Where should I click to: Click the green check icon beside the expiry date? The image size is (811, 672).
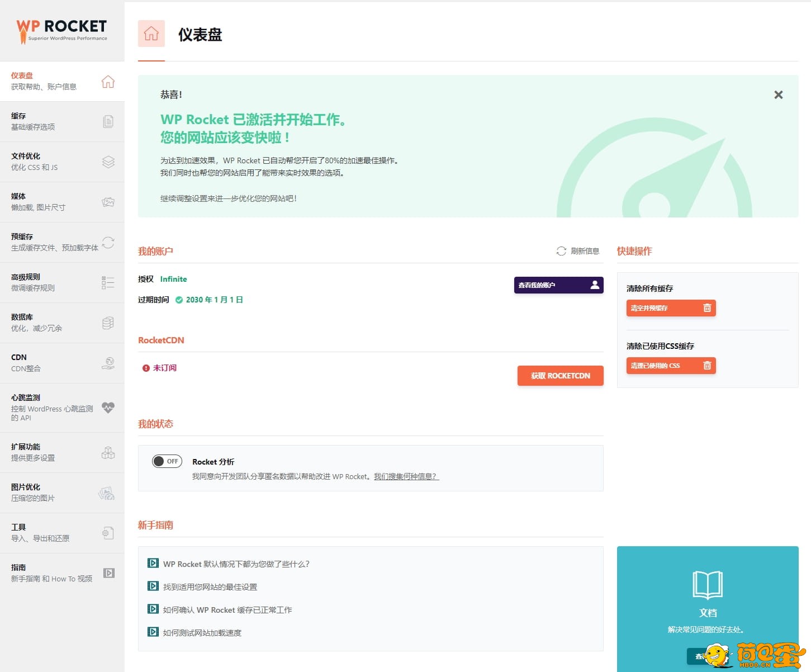[179, 300]
